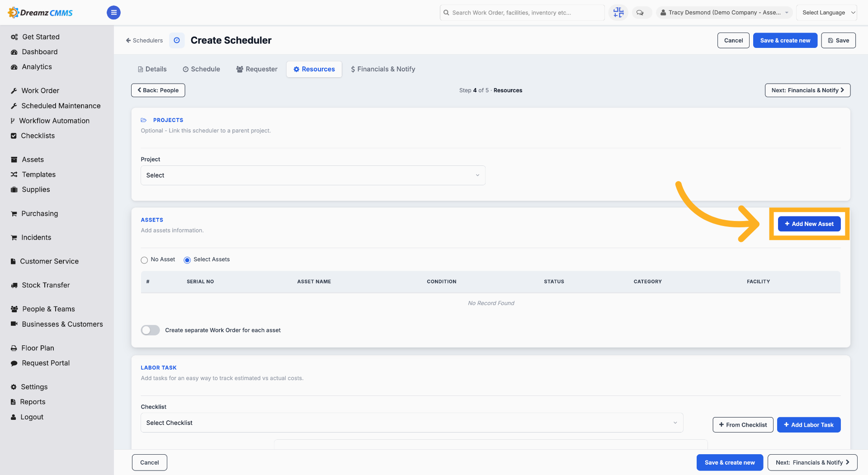Switch to the Financials & Notify tab
The image size is (868, 475).
(x=383, y=69)
